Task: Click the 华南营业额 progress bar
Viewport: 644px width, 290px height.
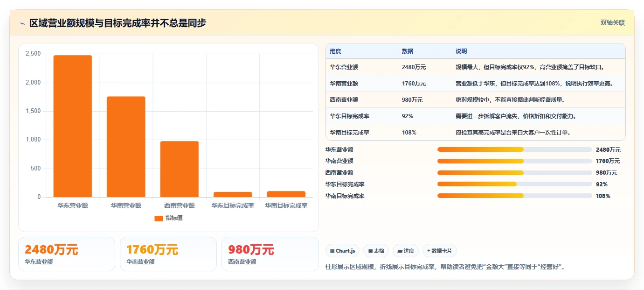Action: (514, 161)
